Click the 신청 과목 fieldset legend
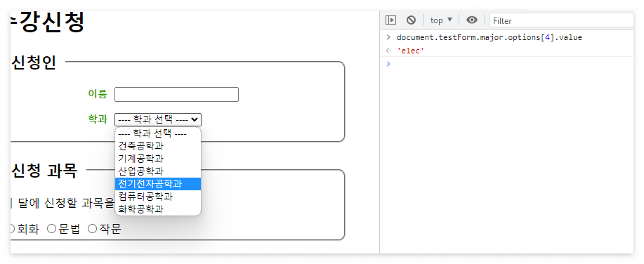The height and width of the screenshot is (264, 644). 44,171
